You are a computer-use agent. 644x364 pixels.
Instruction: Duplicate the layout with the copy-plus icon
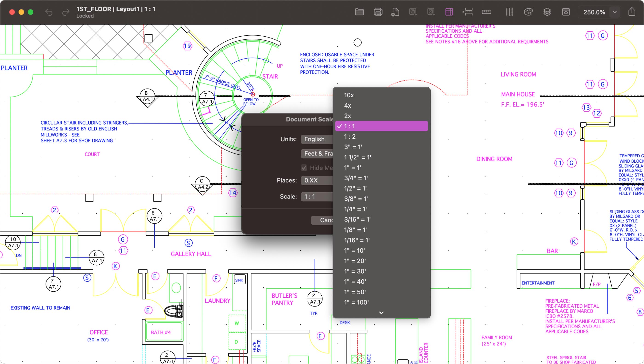(412, 12)
